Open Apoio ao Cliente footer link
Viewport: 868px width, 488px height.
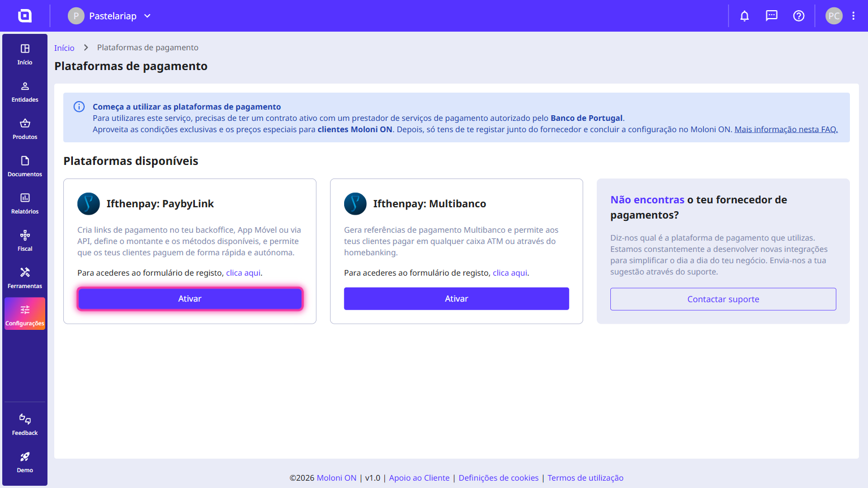click(x=419, y=478)
